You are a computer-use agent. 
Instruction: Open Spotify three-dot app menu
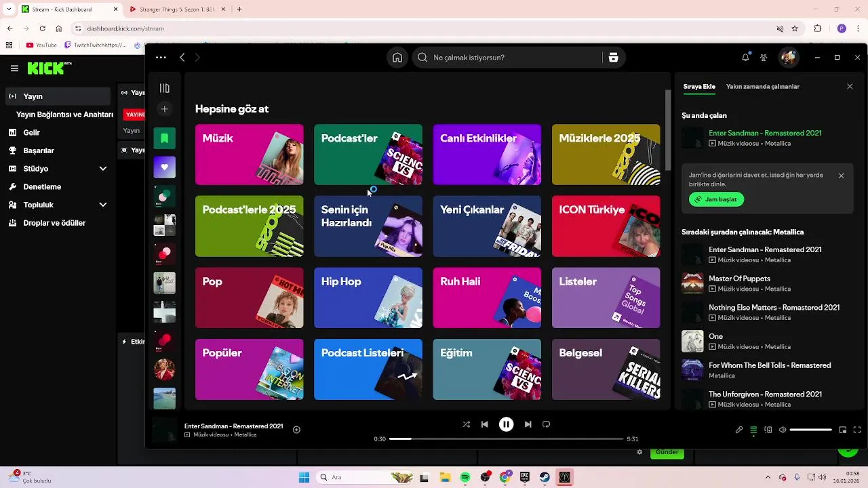coord(161,58)
